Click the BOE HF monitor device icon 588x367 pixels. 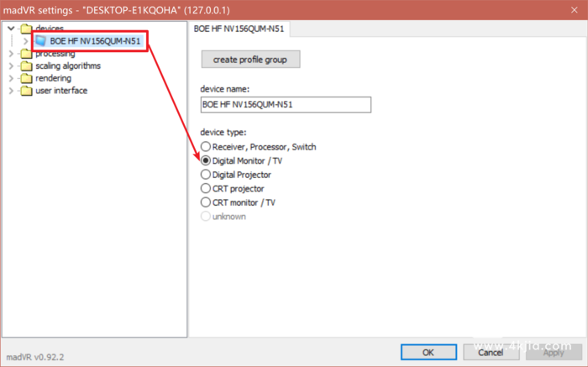[40, 40]
